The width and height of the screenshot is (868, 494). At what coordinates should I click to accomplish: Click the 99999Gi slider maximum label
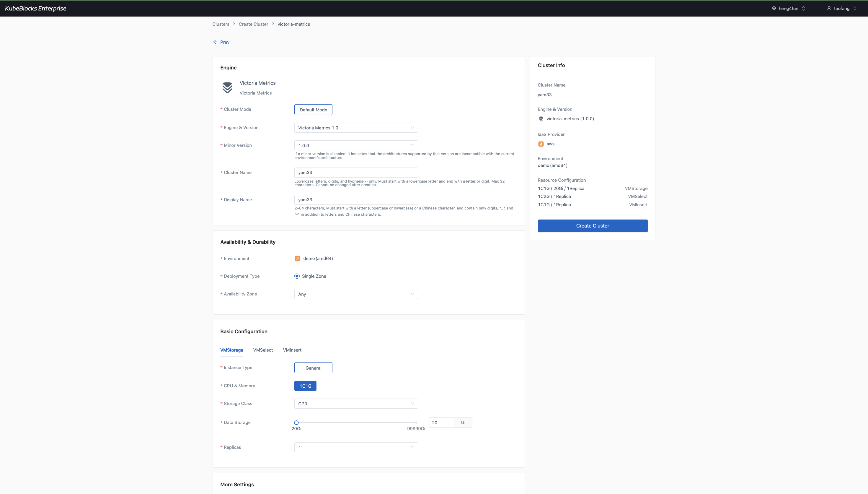(x=416, y=428)
